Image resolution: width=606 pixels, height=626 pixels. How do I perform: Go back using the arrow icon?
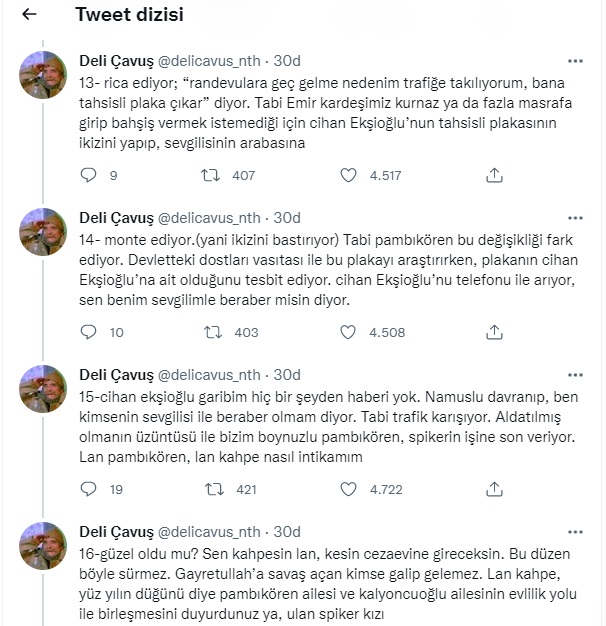[30, 16]
